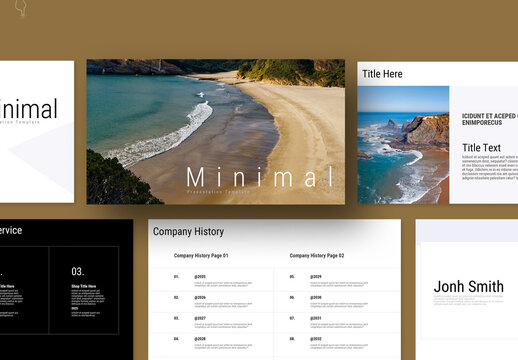
Task: Select the beach photo Minimal title slide
Action: 216,132
